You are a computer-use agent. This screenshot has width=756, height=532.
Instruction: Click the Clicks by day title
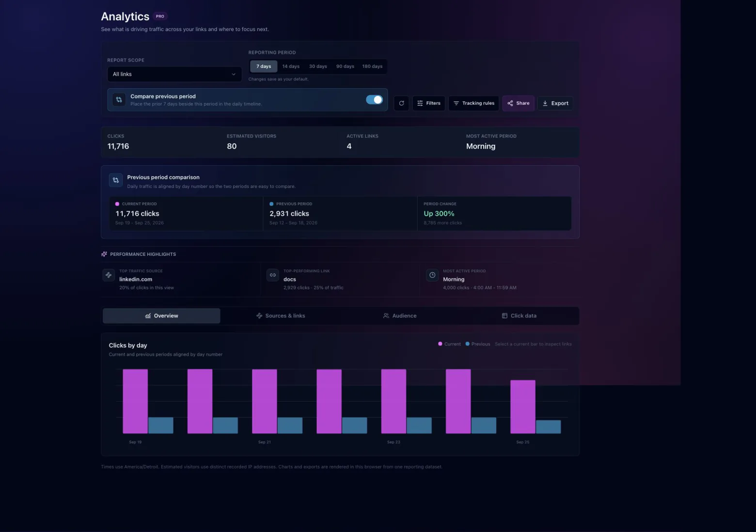point(128,345)
